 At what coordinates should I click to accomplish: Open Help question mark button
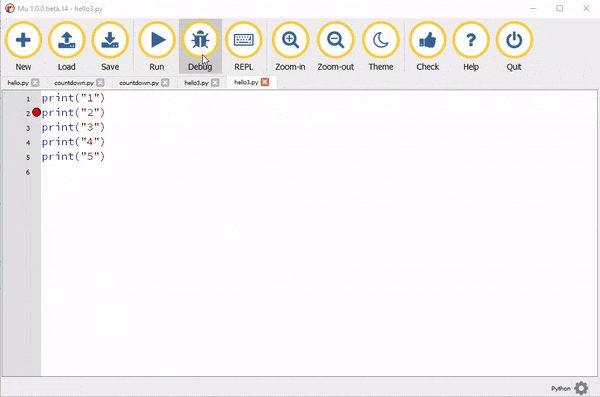(x=471, y=46)
